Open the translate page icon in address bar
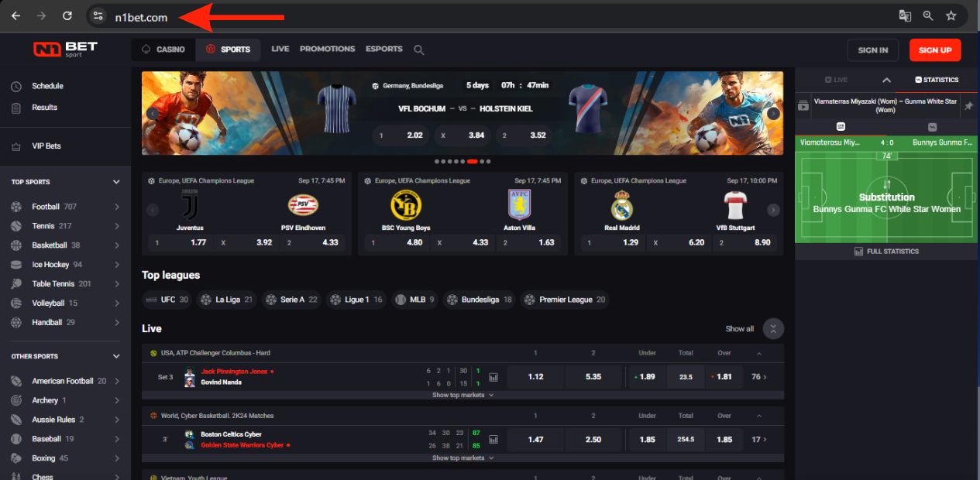The height and width of the screenshot is (480, 980). pyautogui.click(x=905, y=15)
